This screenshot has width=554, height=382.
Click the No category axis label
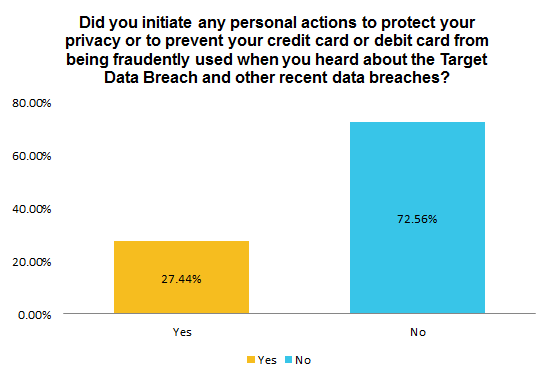pyautogui.click(x=418, y=332)
